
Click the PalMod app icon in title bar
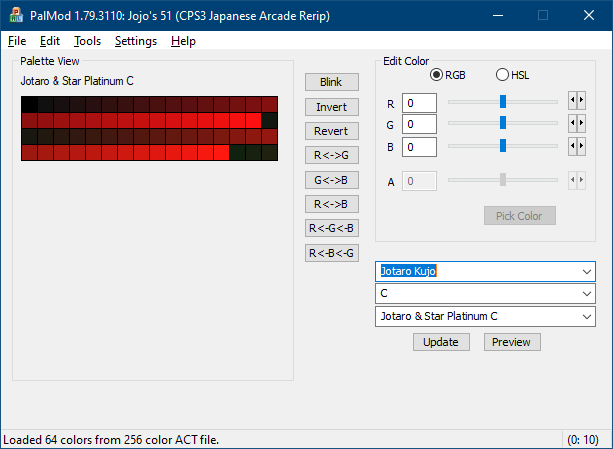pyautogui.click(x=17, y=16)
